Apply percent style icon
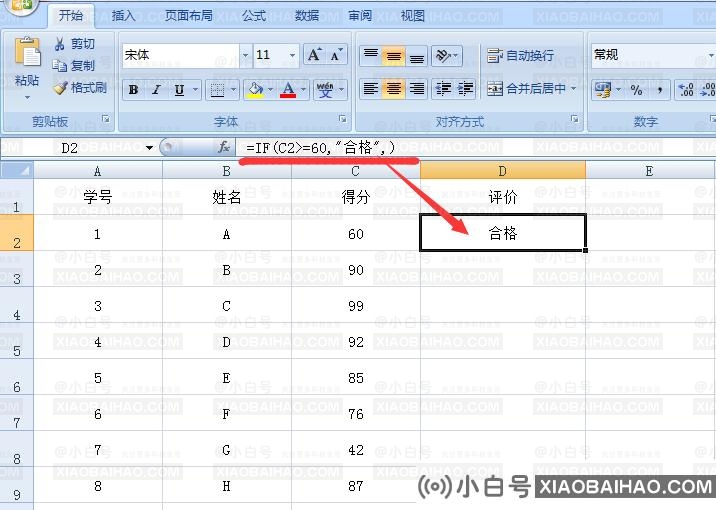This screenshot has width=716, height=510. (636, 89)
